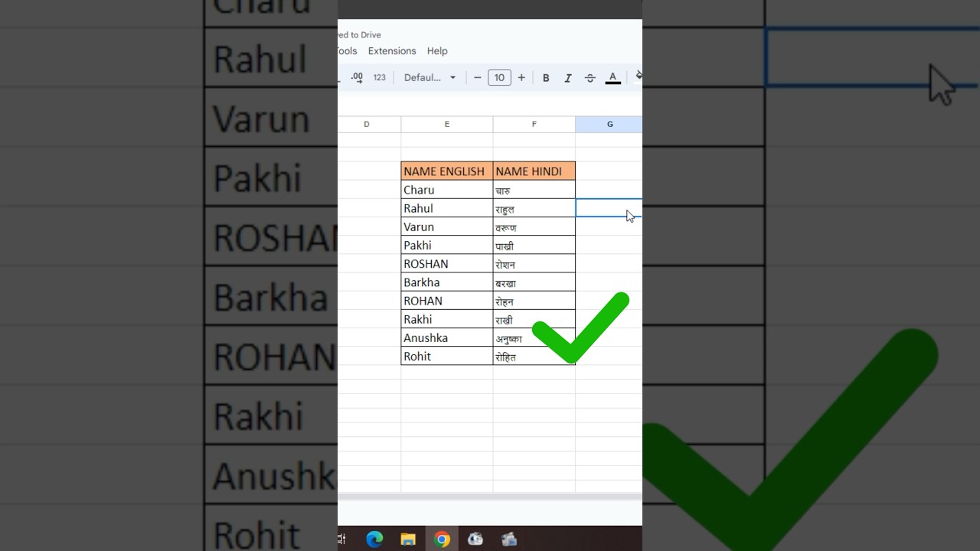Image resolution: width=980 pixels, height=551 pixels.
Task: Decrease font size with the minus button
Action: [478, 77]
